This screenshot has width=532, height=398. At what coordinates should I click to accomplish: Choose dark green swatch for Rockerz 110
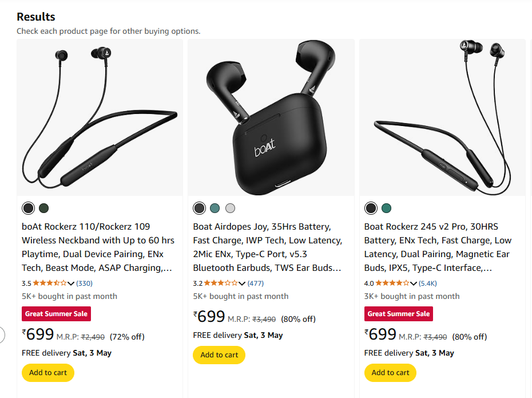[44, 208]
